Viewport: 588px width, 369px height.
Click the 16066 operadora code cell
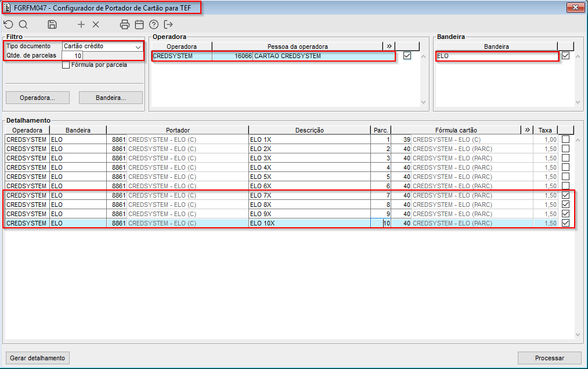coord(232,56)
